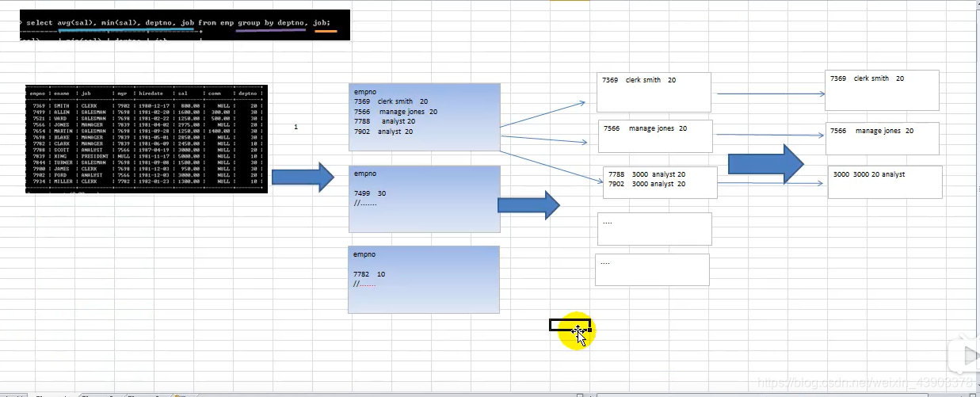This screenshot has width=980, height=397.
Task: Click 'empno' heading in the top blue box
Action: click(365, 92)
